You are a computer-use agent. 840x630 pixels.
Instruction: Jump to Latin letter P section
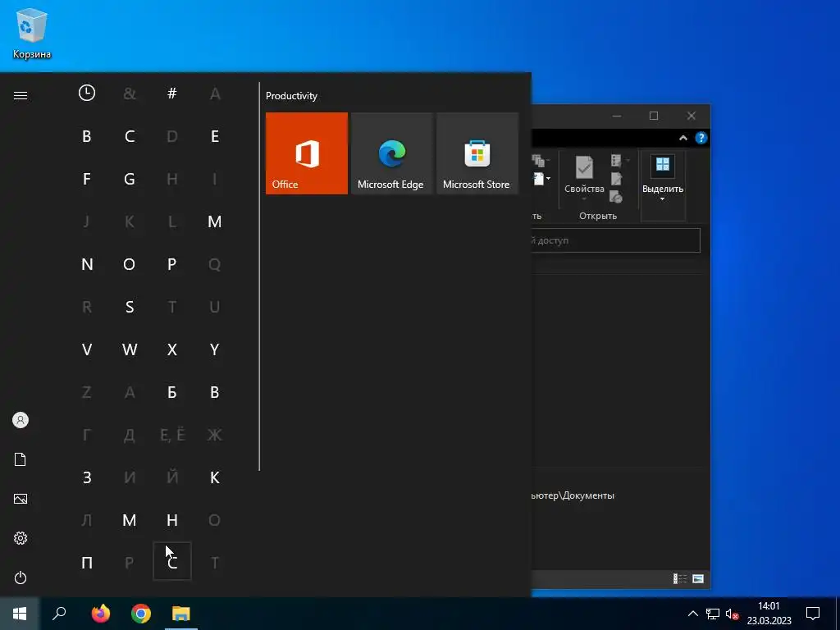point(172,264)
